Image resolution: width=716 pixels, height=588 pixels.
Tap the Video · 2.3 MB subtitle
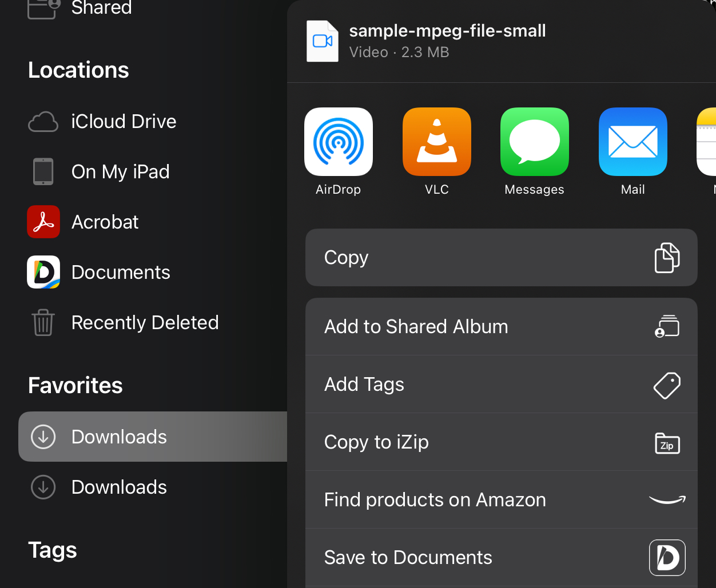(399, 53)
